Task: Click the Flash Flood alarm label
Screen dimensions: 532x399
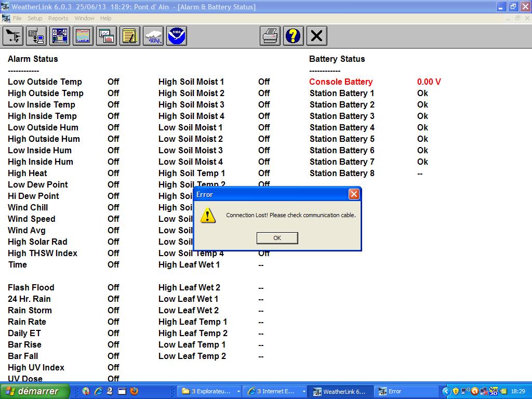Action: [x=31, y=288]
